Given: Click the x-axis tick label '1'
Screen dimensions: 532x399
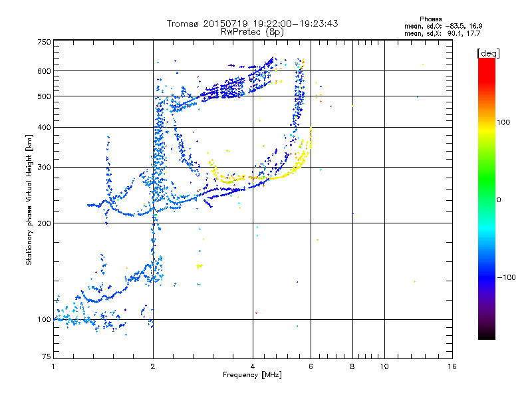Looking at the screenshot, I should (x=53, y=366).
